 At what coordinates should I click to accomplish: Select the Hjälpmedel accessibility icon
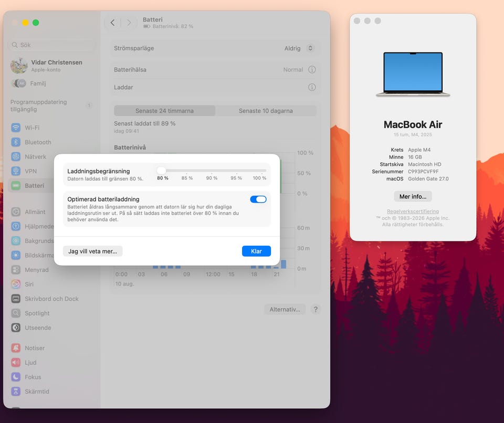pos(16,226)
